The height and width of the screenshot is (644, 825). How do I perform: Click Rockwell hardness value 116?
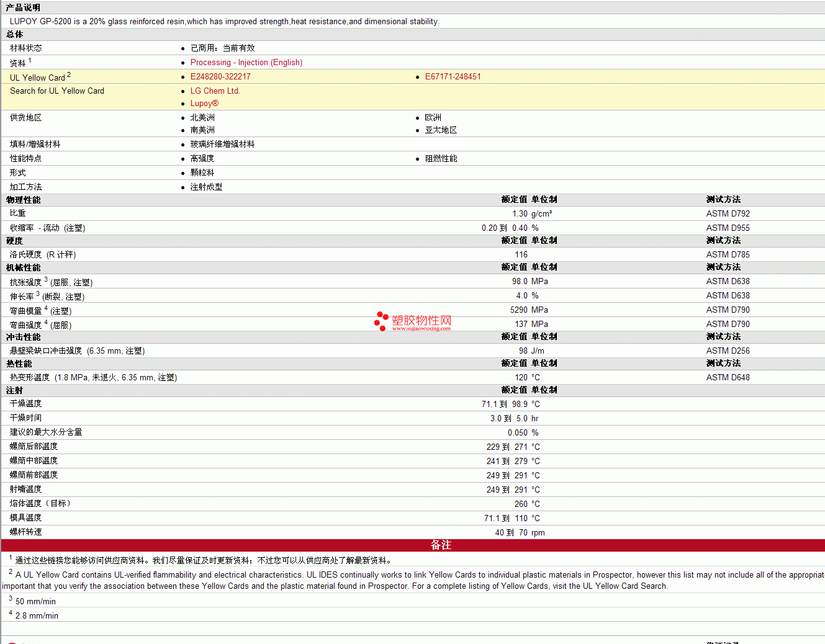(521, 255)
